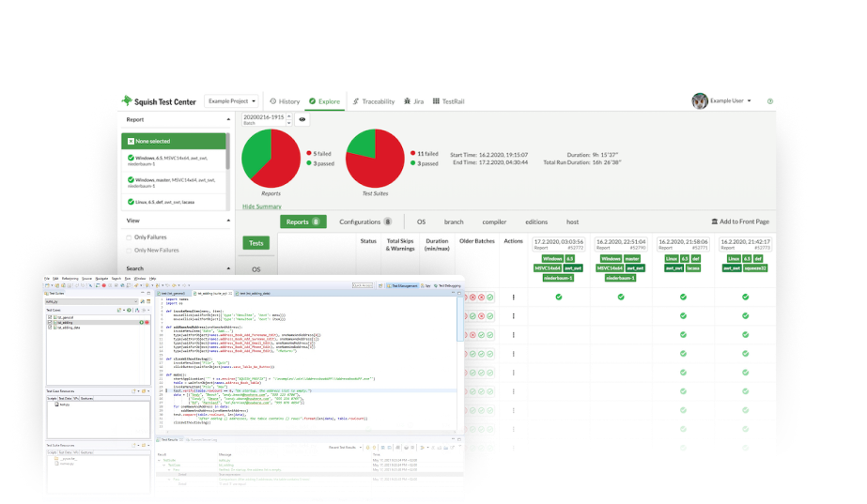Screen dimensions: 867x504
Task: Open the History page icon
Action: coord(273,100)
